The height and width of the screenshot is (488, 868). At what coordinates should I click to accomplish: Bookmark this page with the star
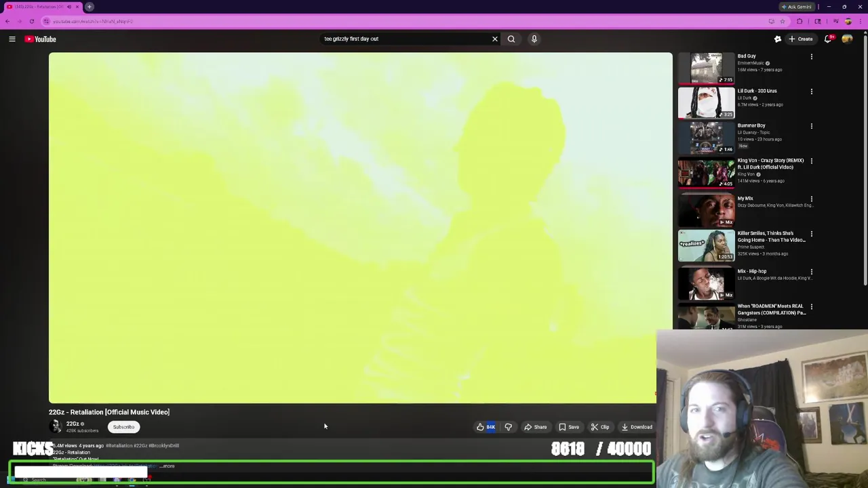pos(782,22)
